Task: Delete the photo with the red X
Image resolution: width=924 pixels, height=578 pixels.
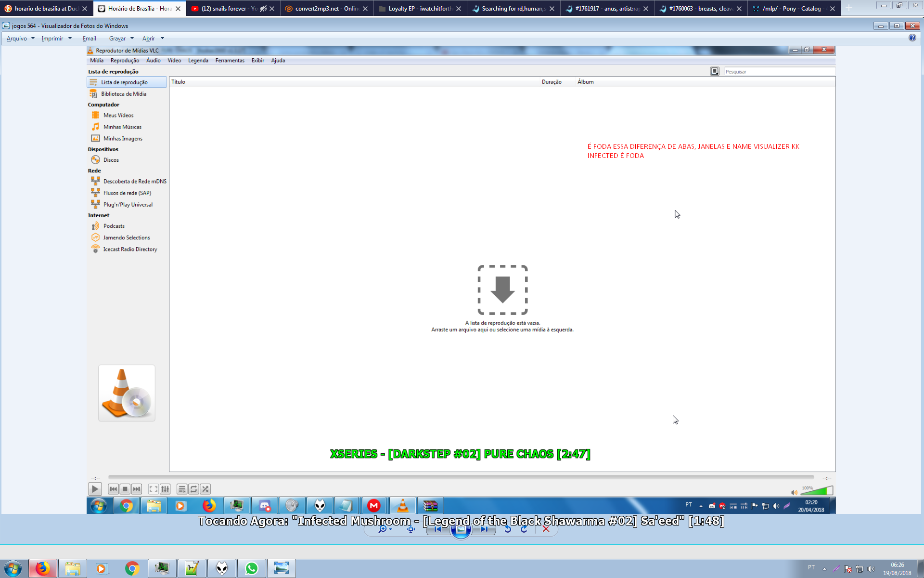Action: 546,529
